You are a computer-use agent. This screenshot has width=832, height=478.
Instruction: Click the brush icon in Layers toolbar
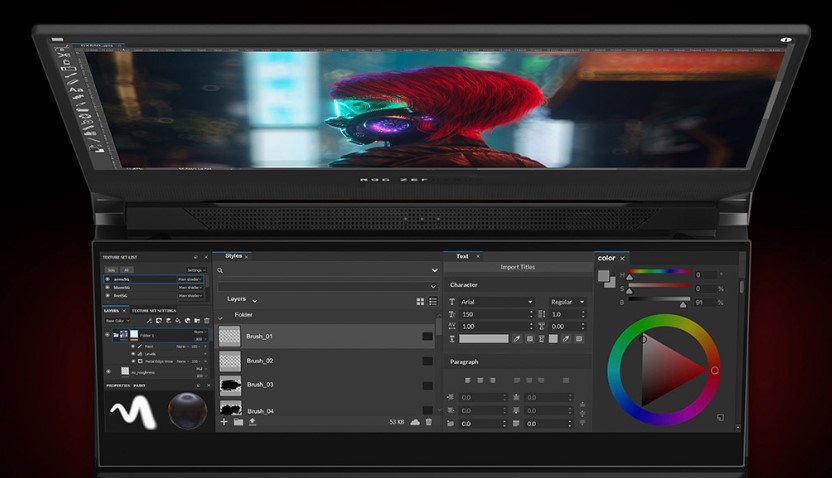149,320
